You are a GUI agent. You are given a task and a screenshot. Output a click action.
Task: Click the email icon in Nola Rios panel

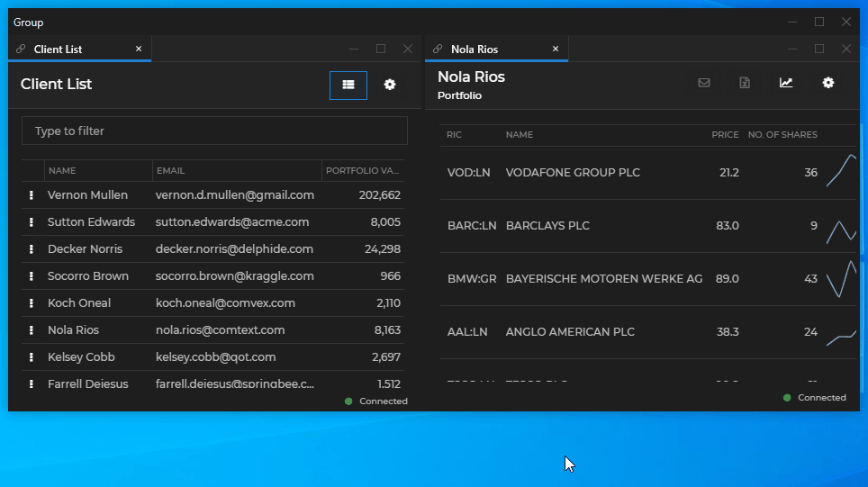click(704, 83)
